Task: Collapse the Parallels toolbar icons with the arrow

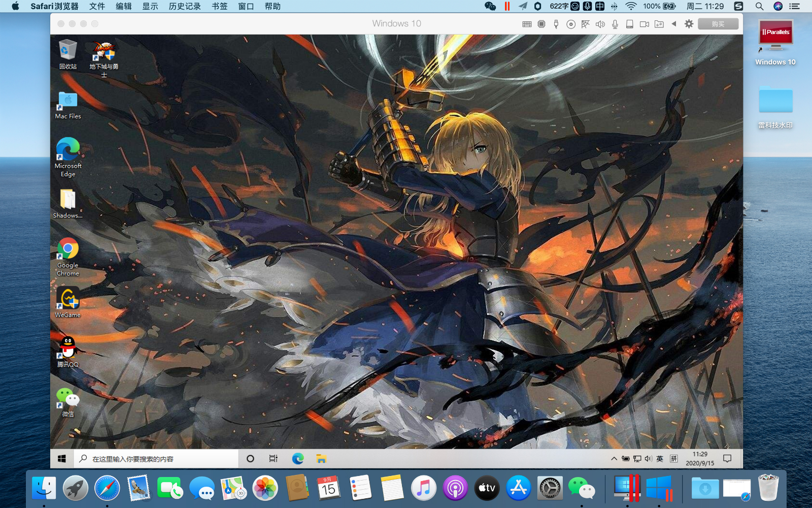Action: click(x=674, y=23)
